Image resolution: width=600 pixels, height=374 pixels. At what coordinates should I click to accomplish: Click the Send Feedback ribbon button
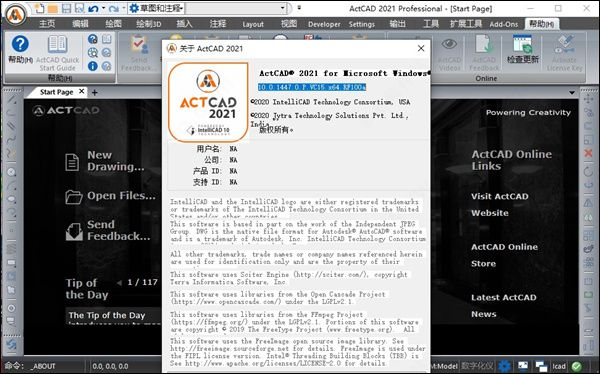point(139,53)
